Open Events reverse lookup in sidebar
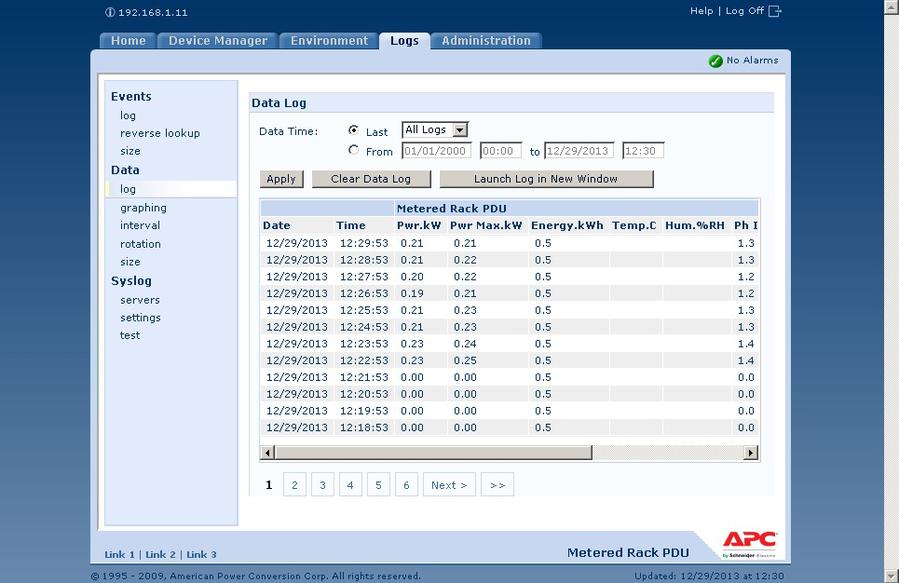 tap(160, 133)
